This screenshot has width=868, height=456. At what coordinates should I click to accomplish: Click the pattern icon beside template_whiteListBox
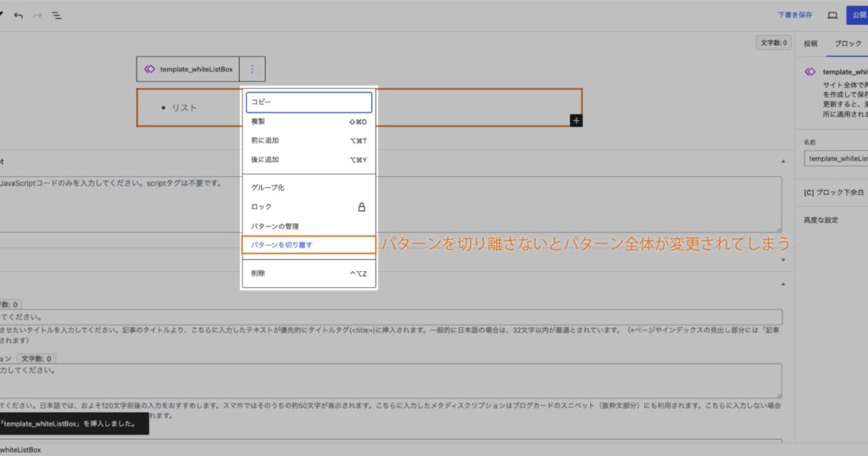tap(149, 70)
